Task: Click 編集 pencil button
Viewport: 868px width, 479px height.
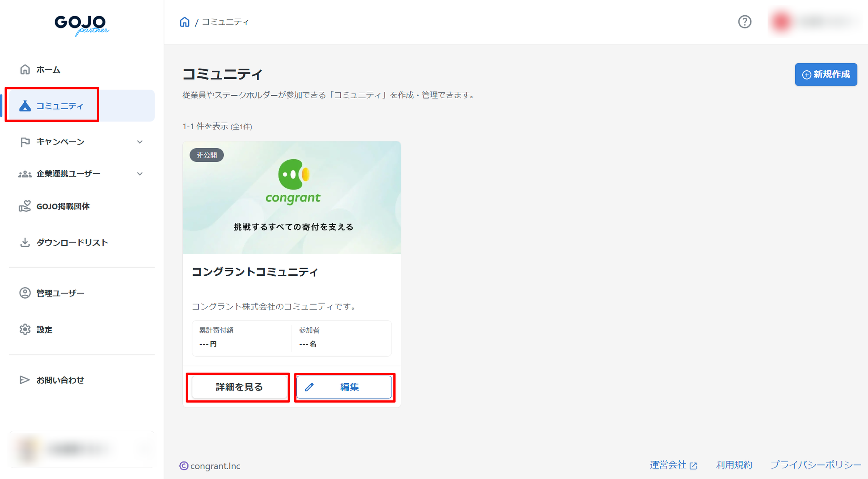Action: point(344,387)
